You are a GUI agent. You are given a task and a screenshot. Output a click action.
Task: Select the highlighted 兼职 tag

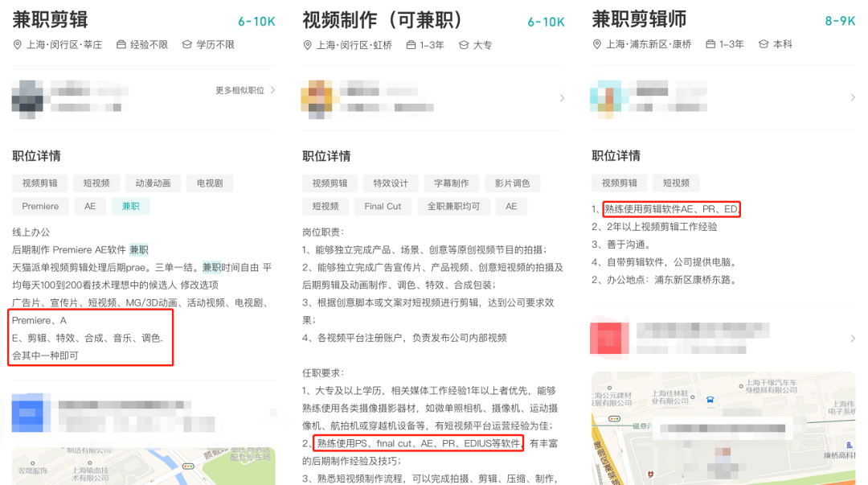click(x=131, y=206)
